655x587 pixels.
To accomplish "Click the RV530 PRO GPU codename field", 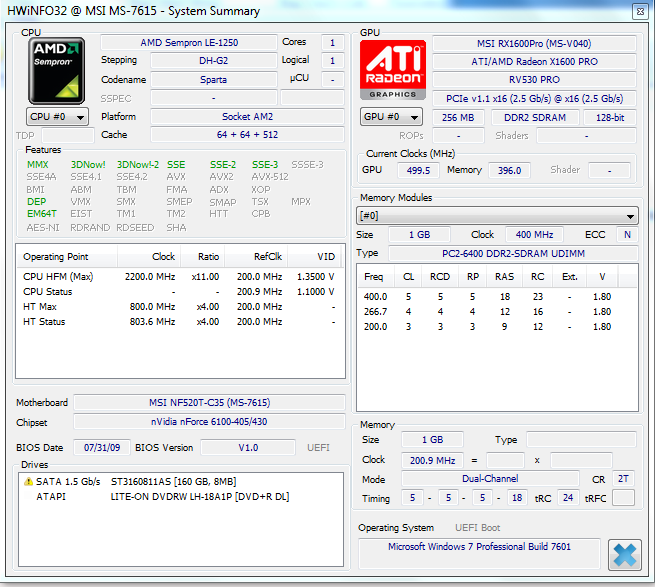I will (534, 79).
